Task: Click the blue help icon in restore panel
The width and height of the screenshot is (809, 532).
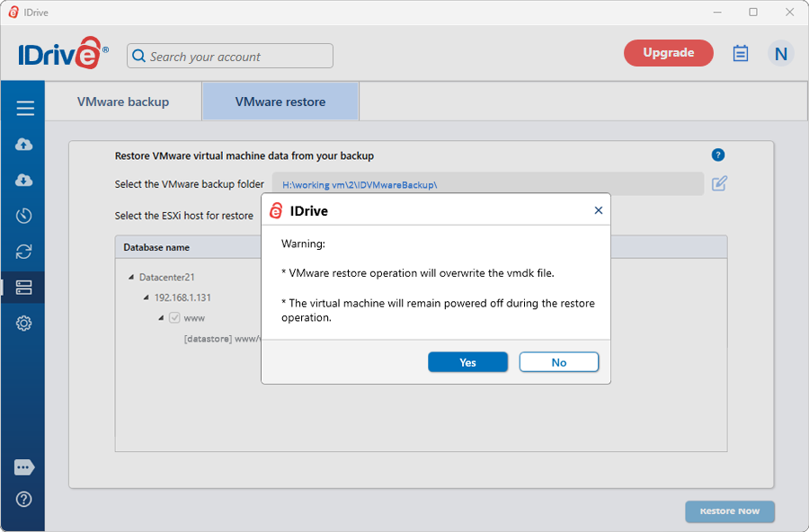Action: 717,155
